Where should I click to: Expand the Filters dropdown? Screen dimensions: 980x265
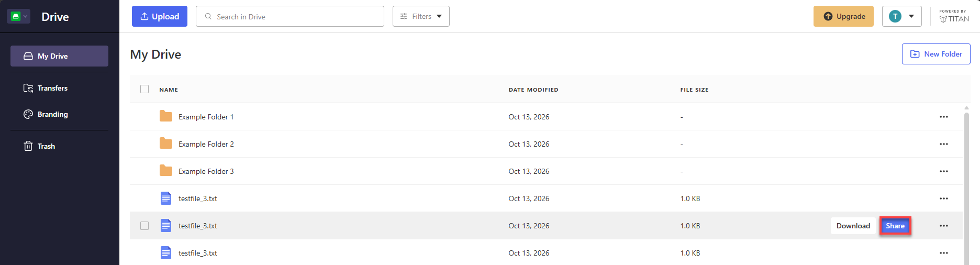pyautogui.click(x=421, y=16)
